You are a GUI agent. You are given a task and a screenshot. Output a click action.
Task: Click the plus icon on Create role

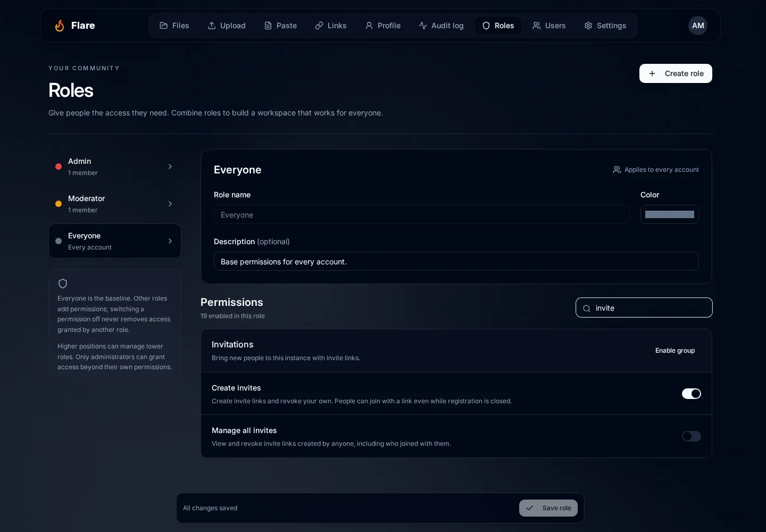(652, 73)
